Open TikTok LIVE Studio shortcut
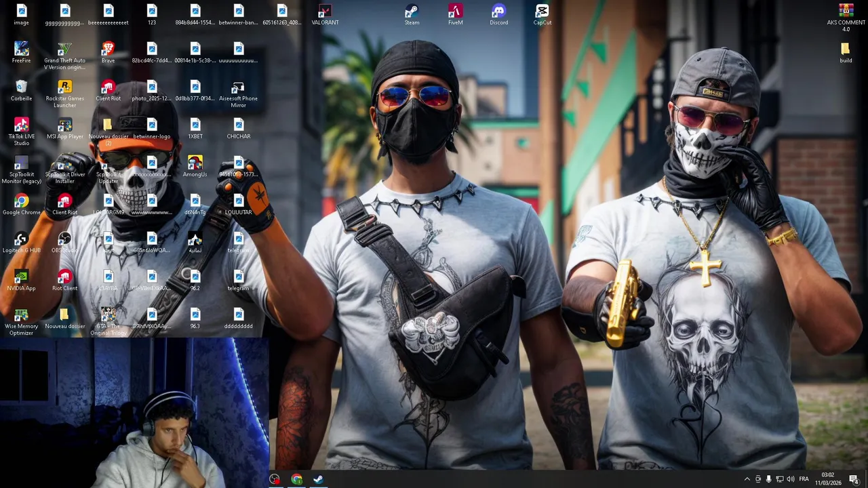Screen dimensions: 868x488 coord(21,131)
